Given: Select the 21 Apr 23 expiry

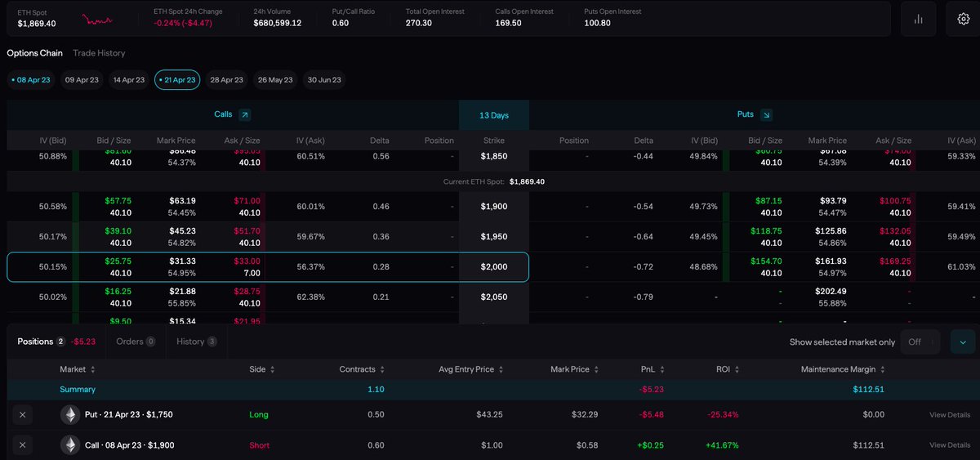Looking at the screenshot, I should pyautogui.click(x=177, y=80).
